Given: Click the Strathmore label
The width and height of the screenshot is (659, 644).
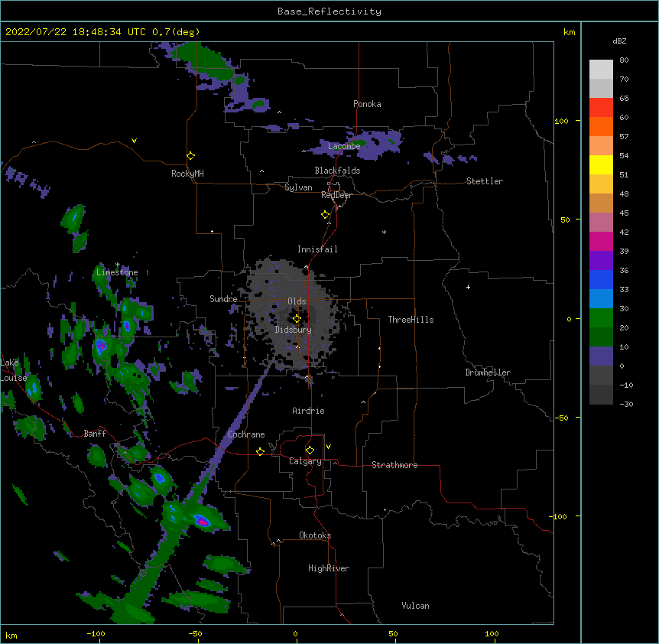Looking at the screenshot, I should [x=394, y=465].
